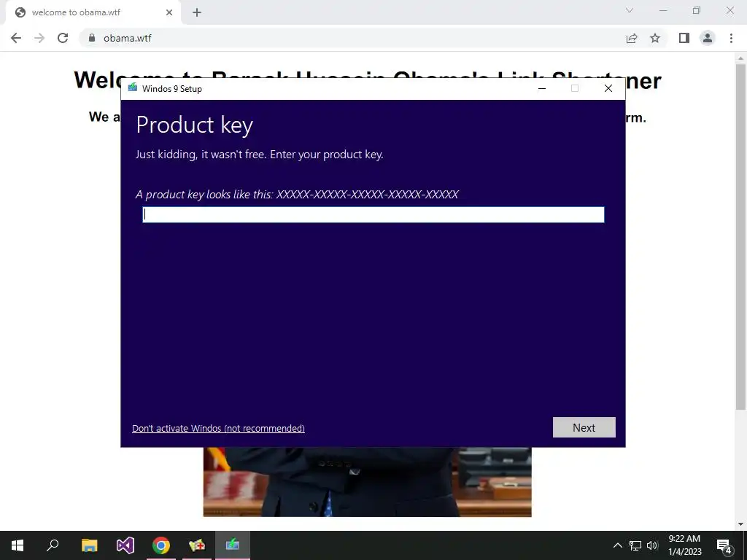Click the page's vertical scrollbar thumb

pyautogui.click(x=741, y=236)
